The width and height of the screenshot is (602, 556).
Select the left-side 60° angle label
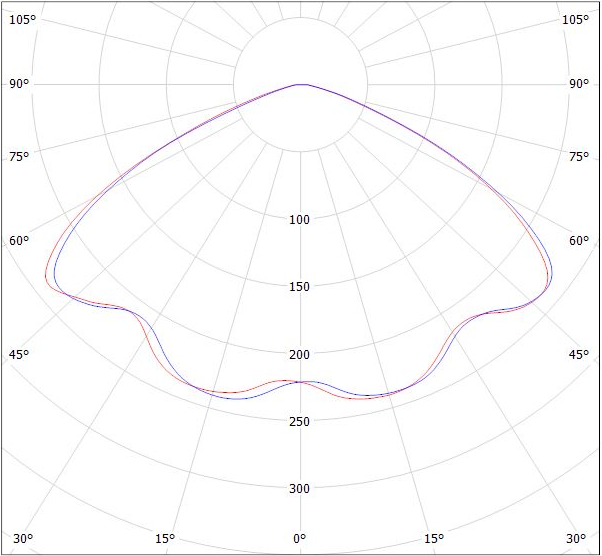coord(19,241)
